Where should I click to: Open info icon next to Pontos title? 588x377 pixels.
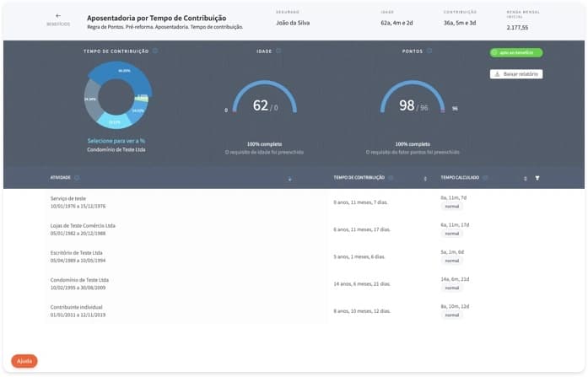[x=430, y=51]
